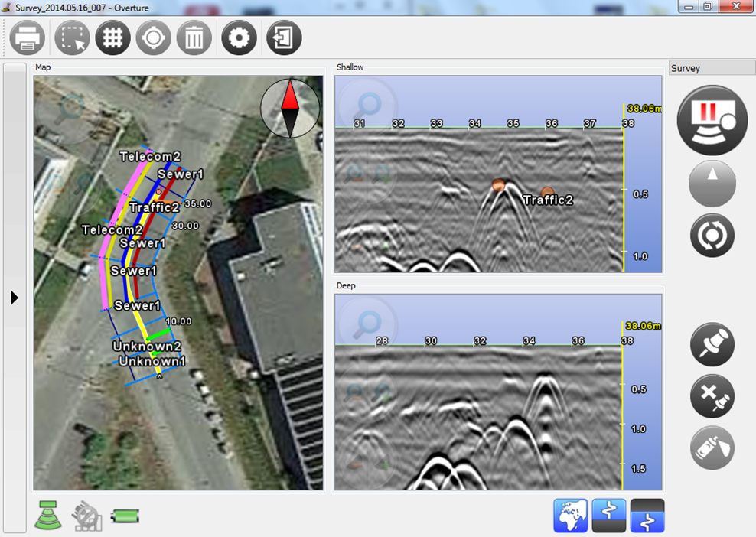Pause the survey recording button

tap(712, 120)
